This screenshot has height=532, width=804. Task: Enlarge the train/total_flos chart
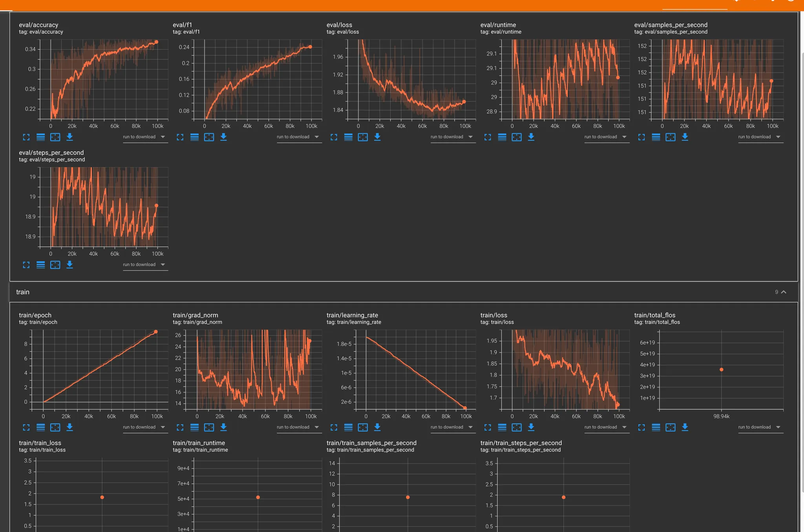click(641, 427)
